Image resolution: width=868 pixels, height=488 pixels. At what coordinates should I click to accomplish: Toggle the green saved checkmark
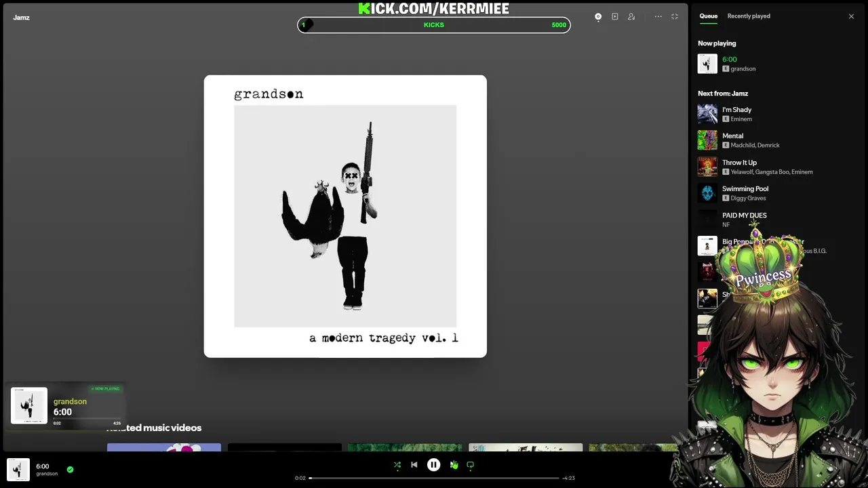coord(70,469)
